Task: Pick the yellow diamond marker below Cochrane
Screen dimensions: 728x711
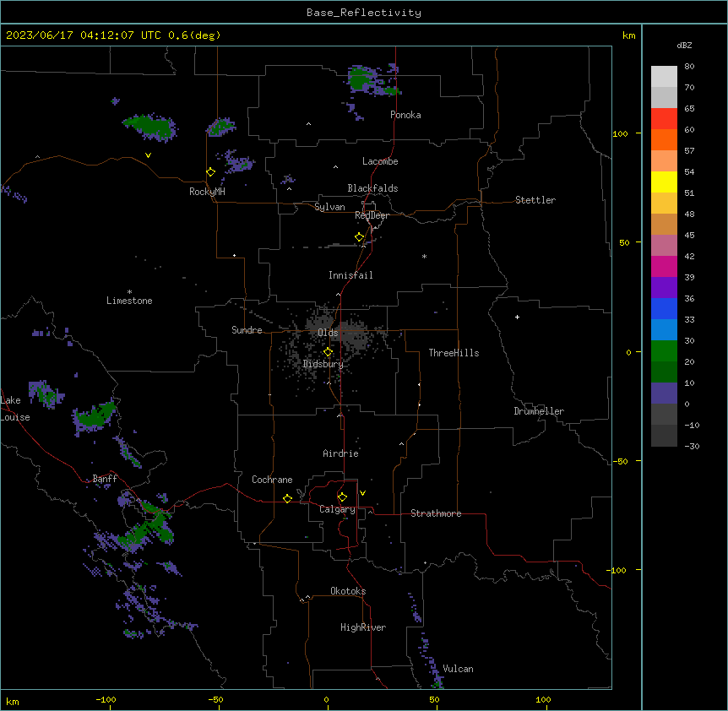Action: pyautogui.click(x=287, y=498)
